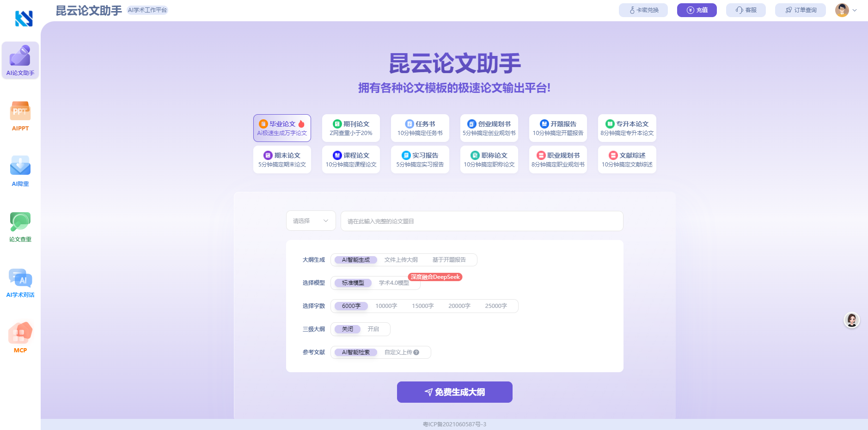The image size is (868, 430).
Task: Click the 免费生成大纲 button
Action: click(x=454, y=392)
